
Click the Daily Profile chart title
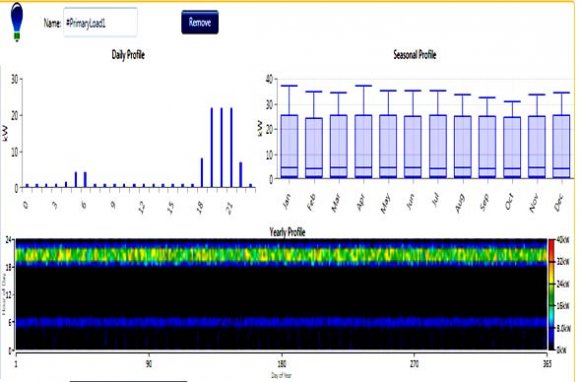[128, 55]
